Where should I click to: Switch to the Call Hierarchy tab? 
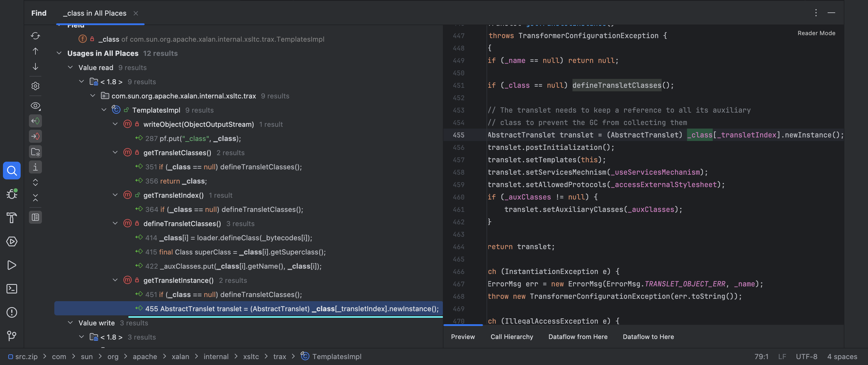pyautogui.click(x=511, y=337)
